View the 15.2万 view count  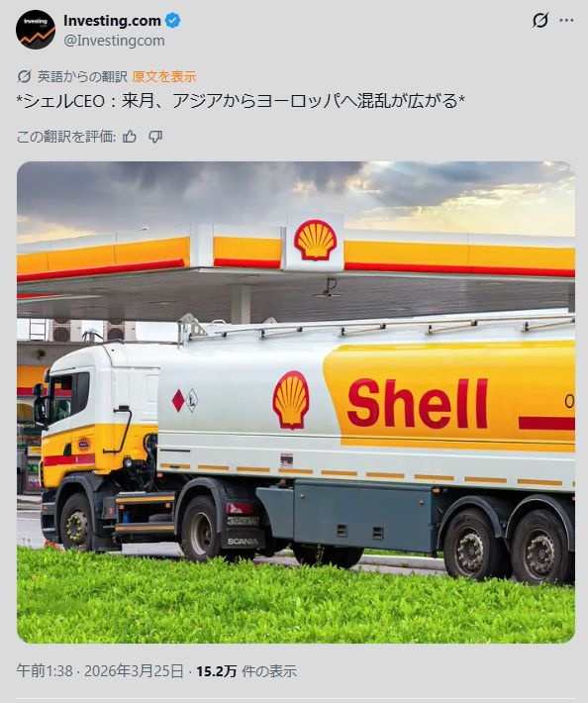click(216, 671)
